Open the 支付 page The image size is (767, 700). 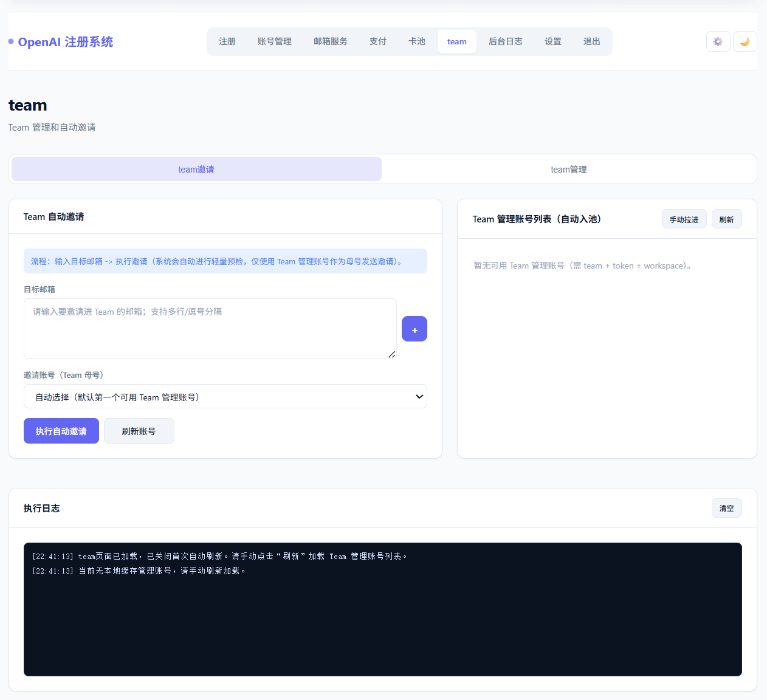click(378, 41)
